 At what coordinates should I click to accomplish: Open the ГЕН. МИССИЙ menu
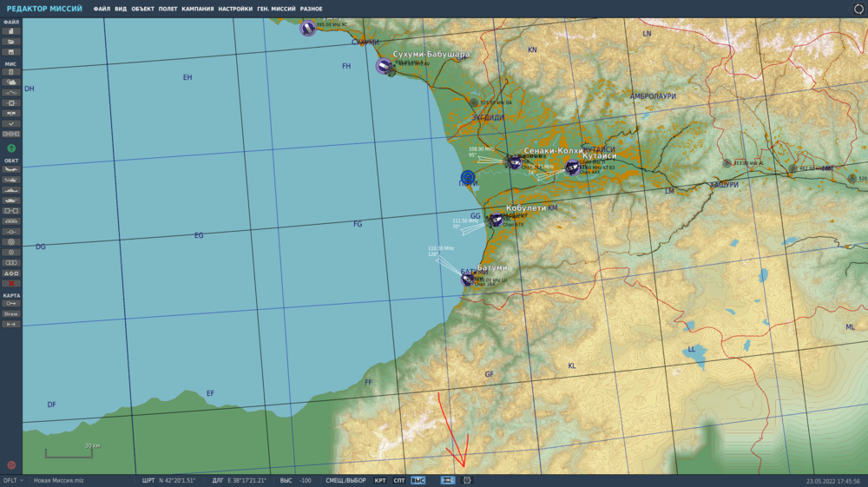(276, 9)
